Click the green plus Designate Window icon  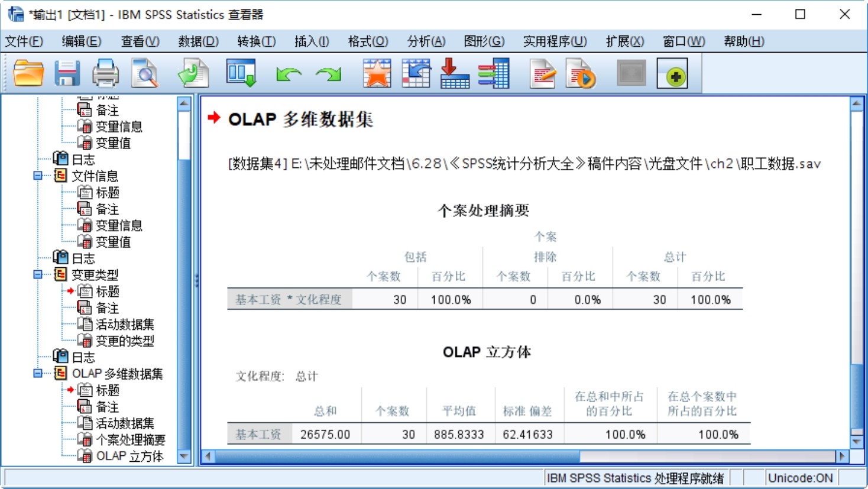pyautogui.click(x=672, y=74)
